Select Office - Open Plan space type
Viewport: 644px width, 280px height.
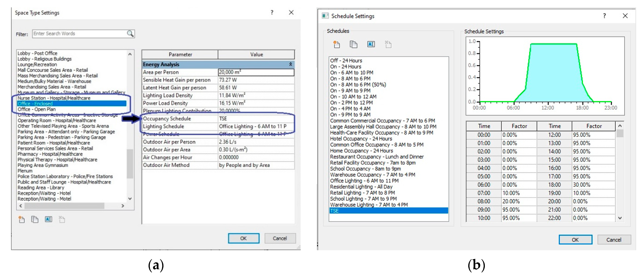click(37, 109)
